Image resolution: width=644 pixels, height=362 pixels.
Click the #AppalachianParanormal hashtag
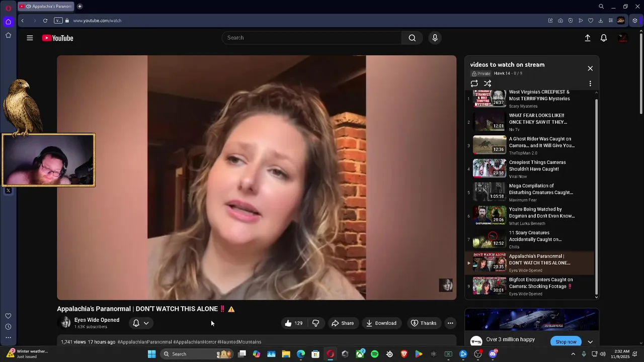145,342
